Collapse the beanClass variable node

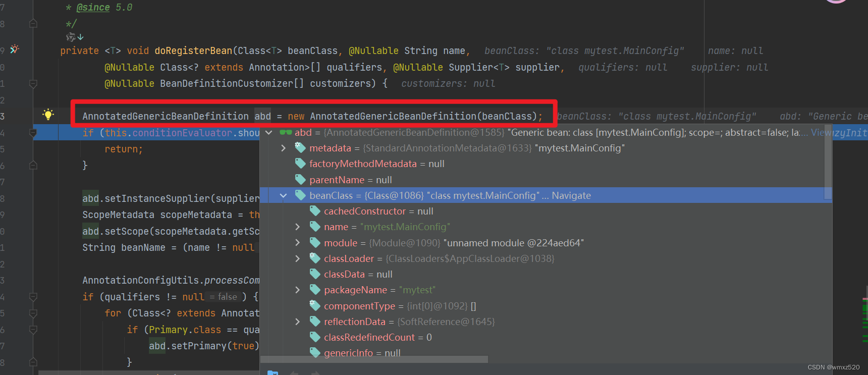(x=283, y=195)
